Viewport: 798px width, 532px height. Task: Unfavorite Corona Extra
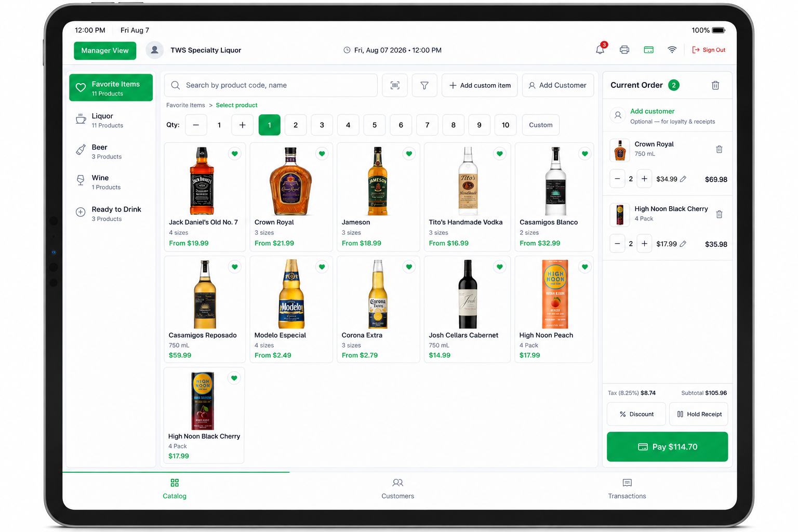pyautogui.click(x=409, y=267)
